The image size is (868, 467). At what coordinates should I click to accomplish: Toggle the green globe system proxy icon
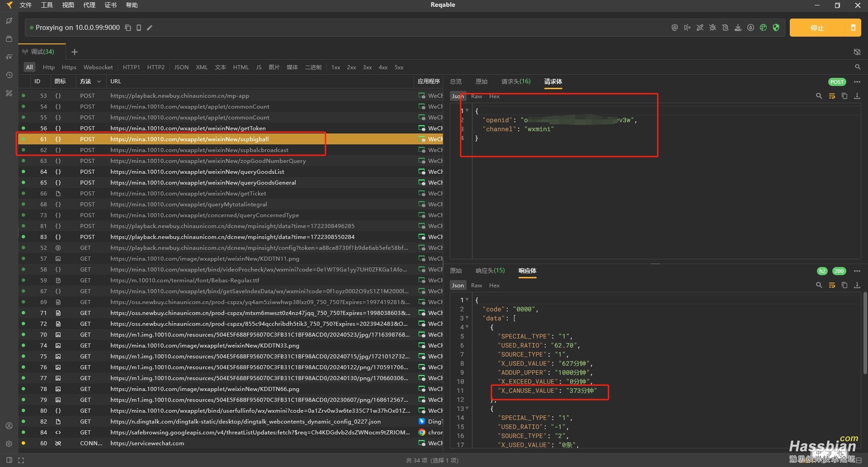(763, 28)
